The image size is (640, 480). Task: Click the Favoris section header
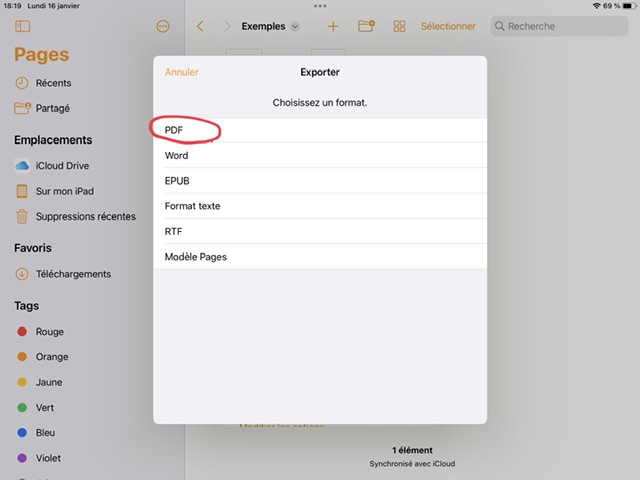click(33, 248)
